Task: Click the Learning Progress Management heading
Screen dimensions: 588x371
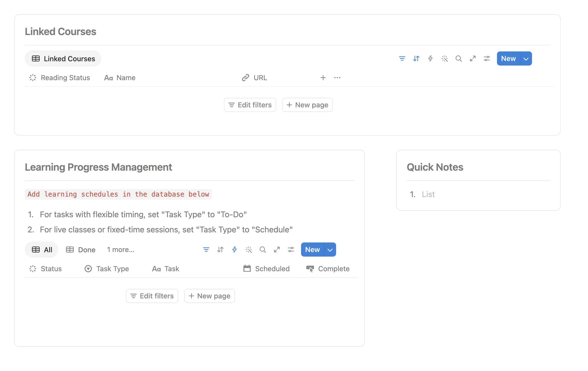Action: click(98, 167)
